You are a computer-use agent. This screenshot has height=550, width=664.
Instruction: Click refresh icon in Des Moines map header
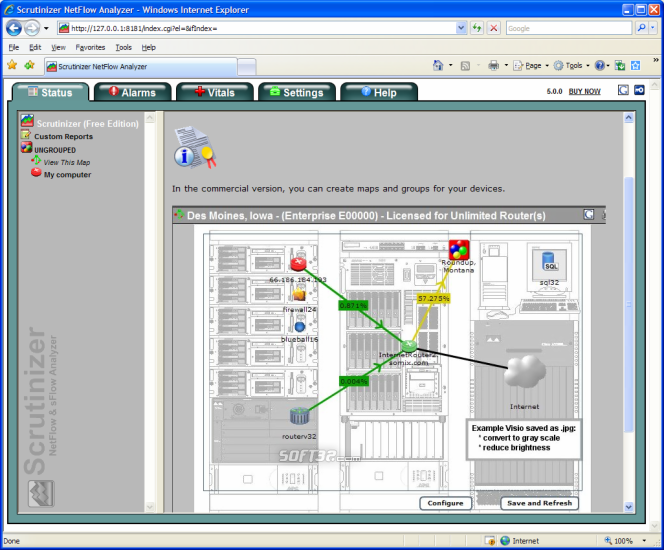point(589,214)
